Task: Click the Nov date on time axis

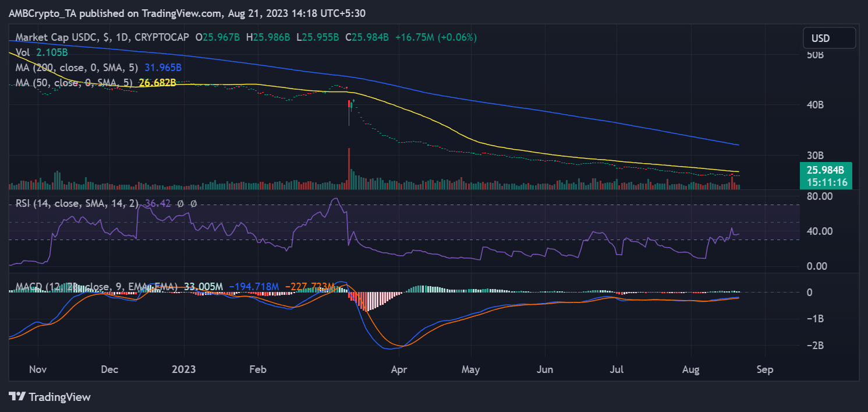Action: [x=38, y=369]
